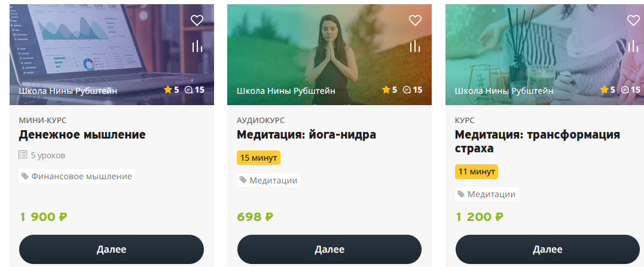
Task: Click Далее button for Денежное мышление
Action: point(111,249)
